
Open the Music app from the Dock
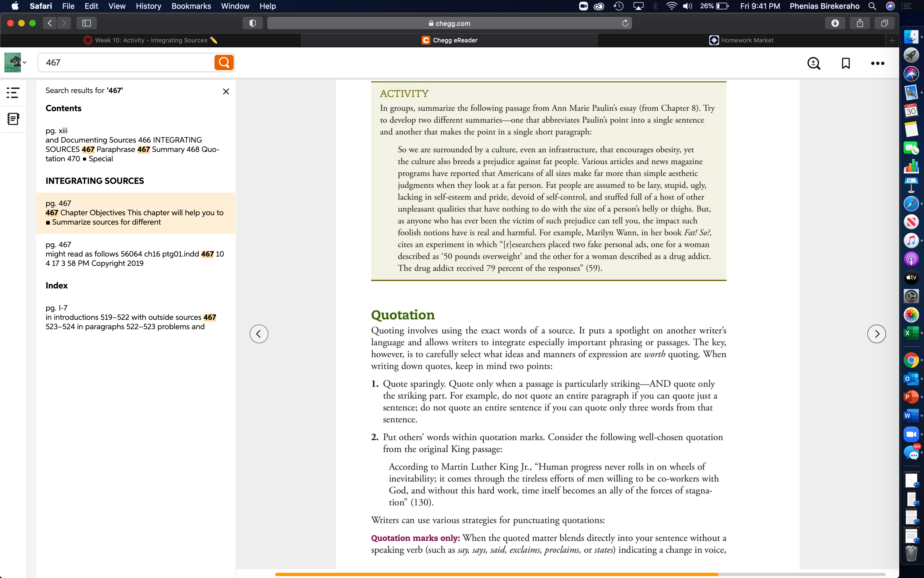(x=911, y=241)
